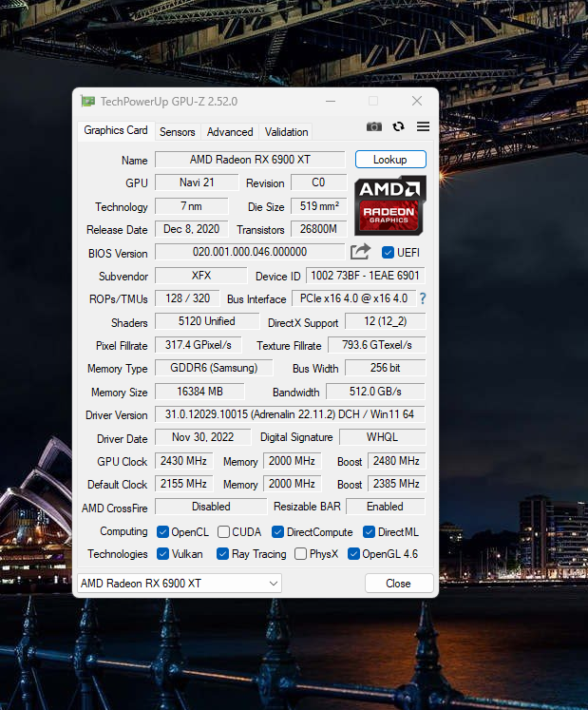The image size is (588, 710).
Task: Click the Memory Type GDDR6 (Samsung)
Action: [214, 368]
